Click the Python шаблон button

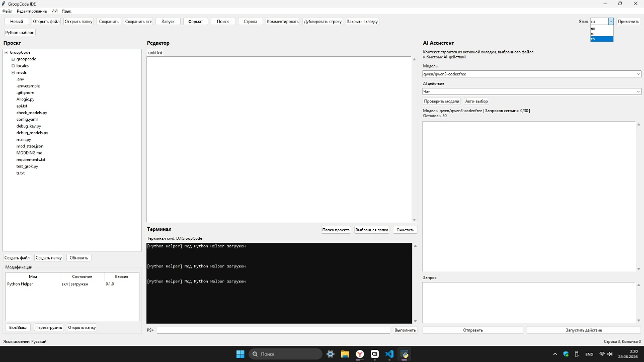20,33
